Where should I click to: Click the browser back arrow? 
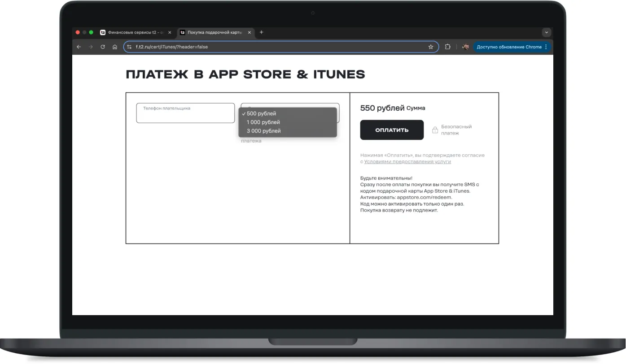point(79,47)
